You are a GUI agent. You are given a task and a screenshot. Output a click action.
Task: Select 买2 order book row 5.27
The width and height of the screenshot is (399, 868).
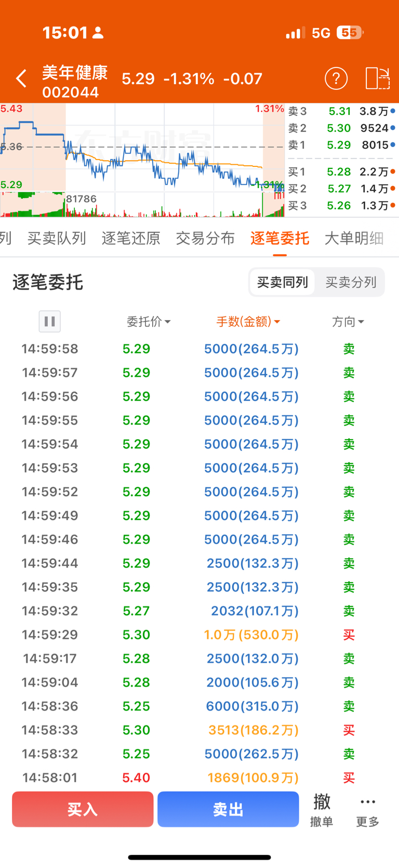click(x=342, y=189)
